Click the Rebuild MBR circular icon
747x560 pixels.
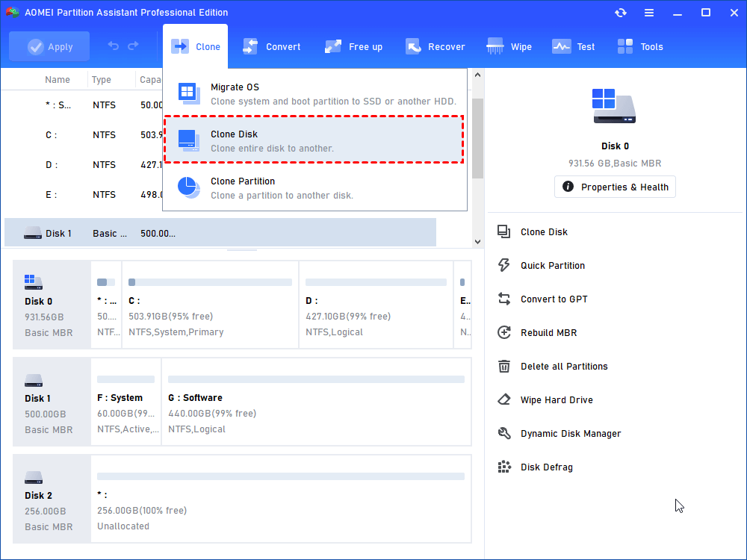504,332
